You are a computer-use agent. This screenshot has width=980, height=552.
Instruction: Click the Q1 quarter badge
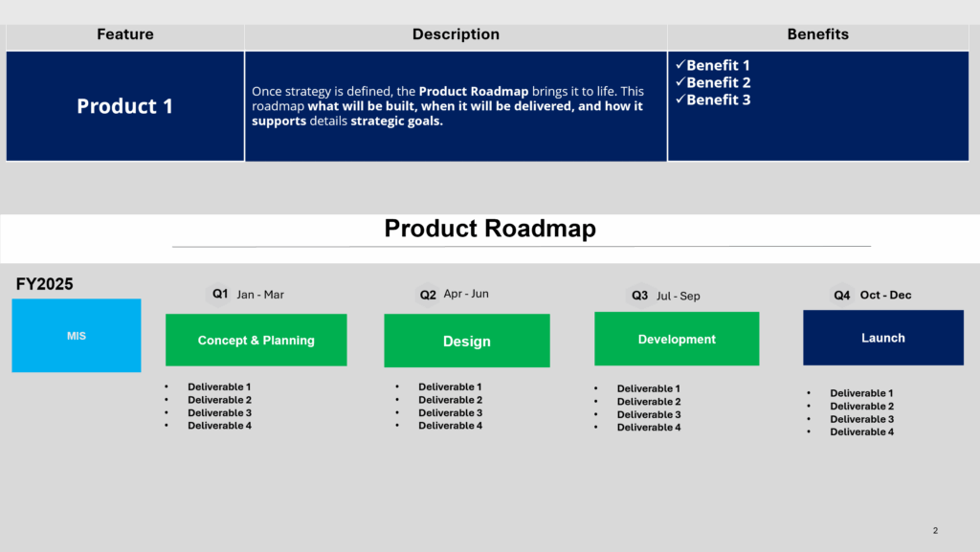(220, 295)
